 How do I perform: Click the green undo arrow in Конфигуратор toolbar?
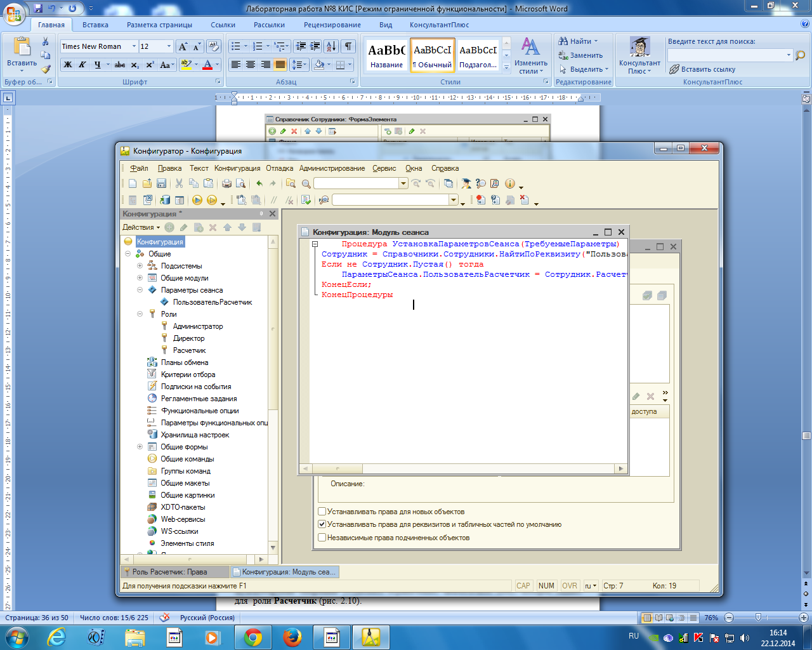click(259, 183)
